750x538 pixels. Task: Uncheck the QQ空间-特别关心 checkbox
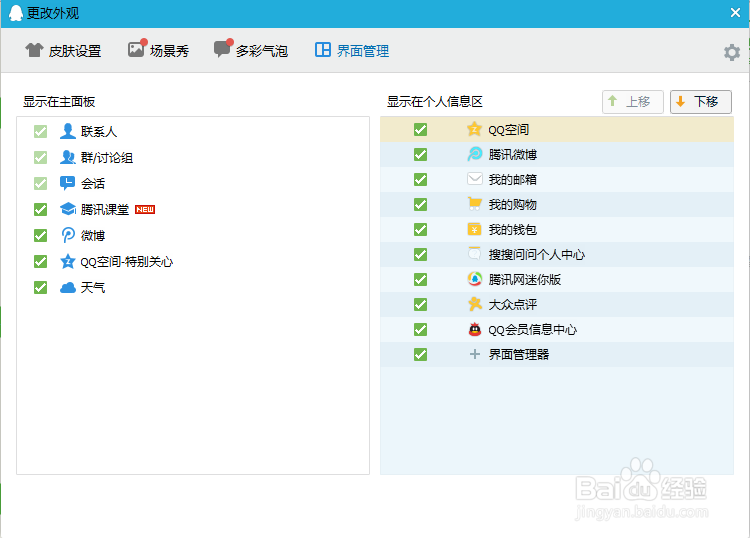41,262
